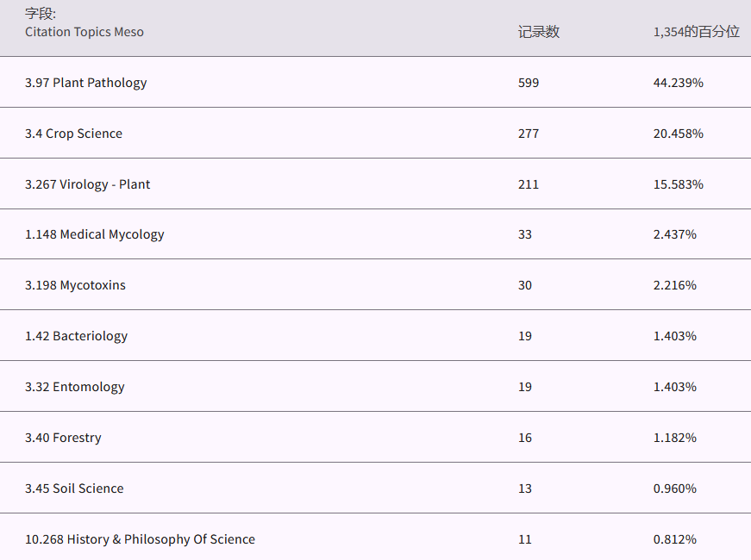Click the 599 record count for Plant Pathology
Screen dimensions: 751x560
[x=529, y=83]
